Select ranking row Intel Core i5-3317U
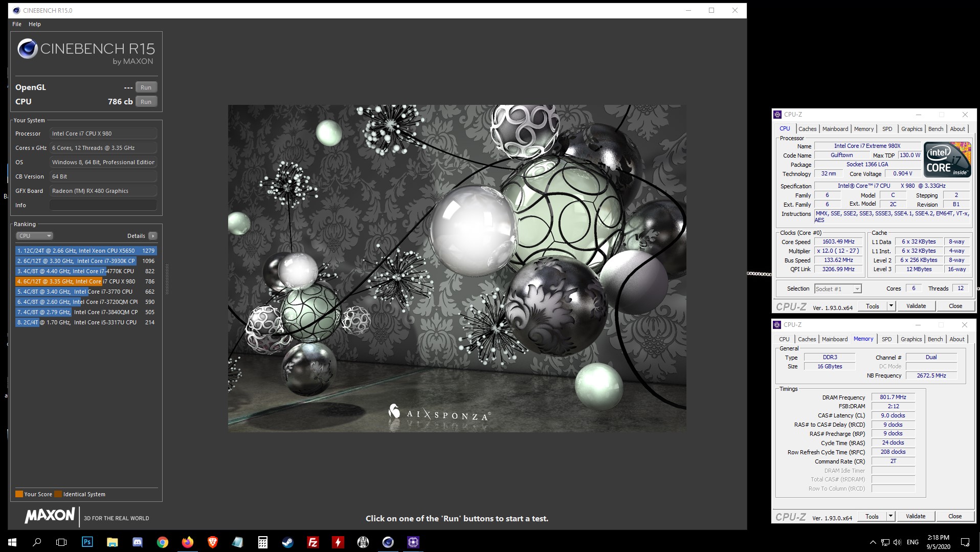 click(x=86, y=322)
